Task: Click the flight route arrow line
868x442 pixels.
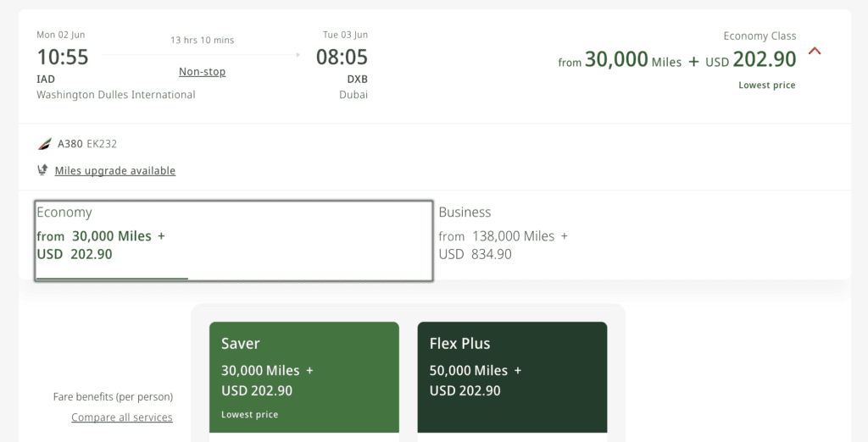Action: (201, 55)
